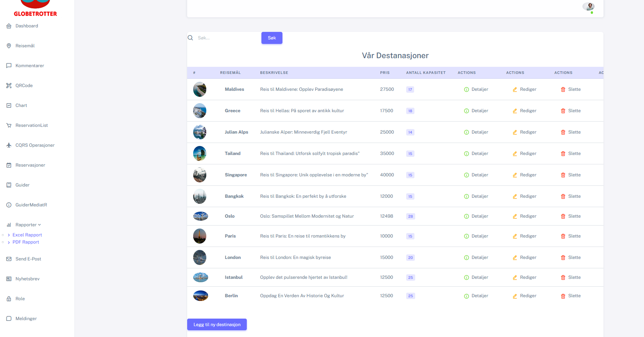Click Slette link for Berlin row

[x=574, y=296]
